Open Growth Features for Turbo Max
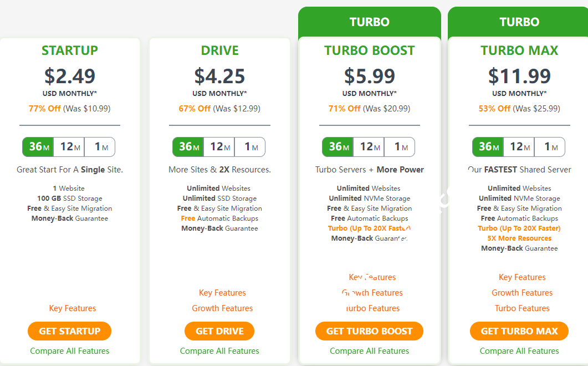The image size is (588, 366). pyautogui.click(x=522, y=293)
